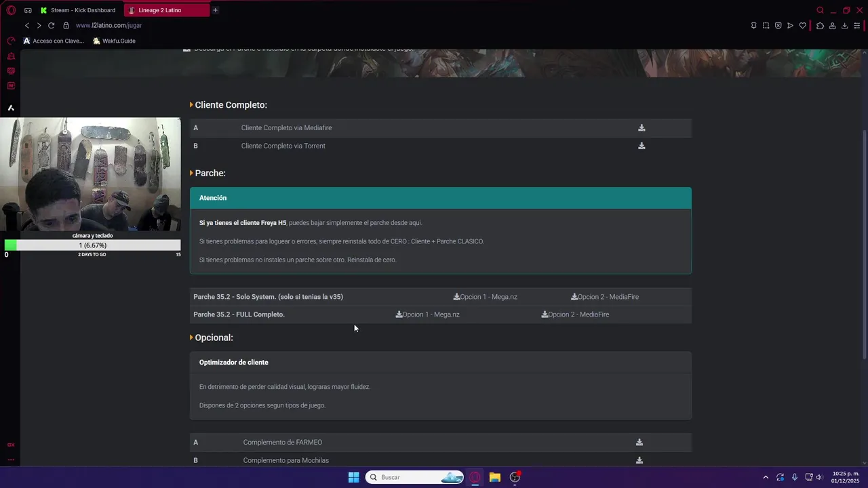Screen dimensions: 868x488
Task: Click the page vertical scrollbar
Action: [864, 244]
